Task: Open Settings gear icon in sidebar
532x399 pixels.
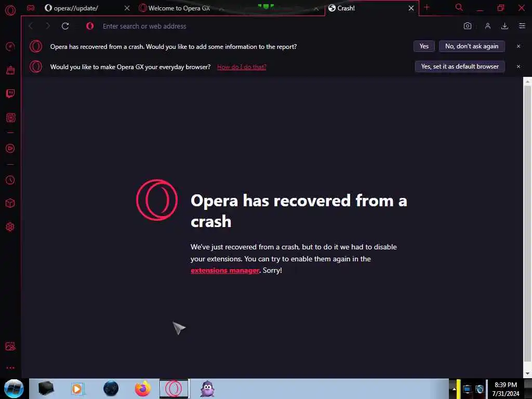Action: point(10,227)
